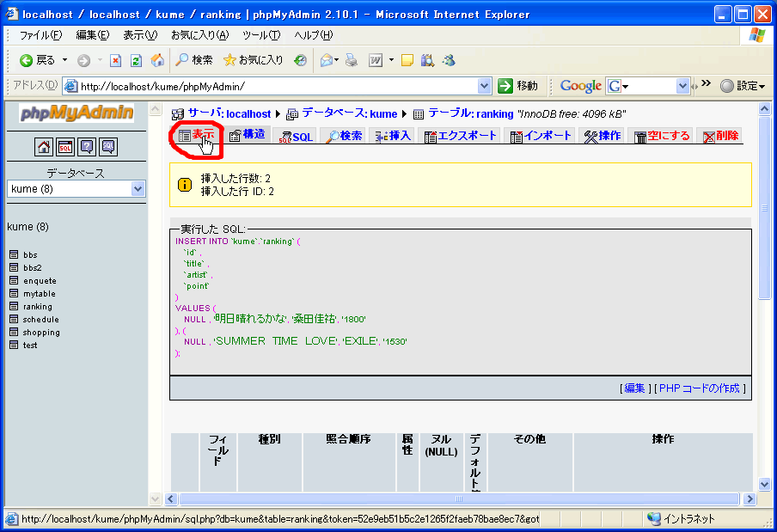Click the 空にする (Empty) tab
The image size is (777, 532).
(x=662, y=136)
